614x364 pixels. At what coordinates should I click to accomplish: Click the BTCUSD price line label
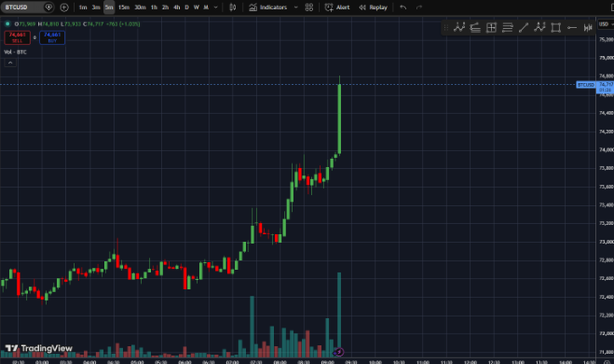coord(586,84)
